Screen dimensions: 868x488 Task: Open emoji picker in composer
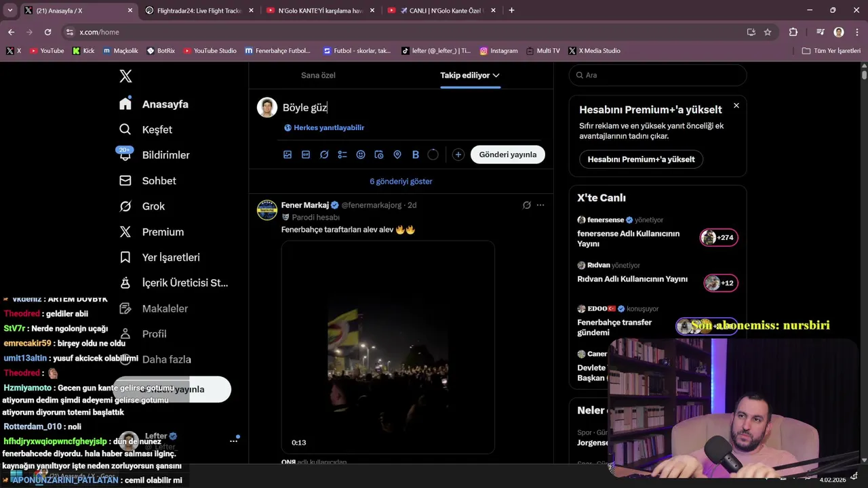tap(361, 155)
